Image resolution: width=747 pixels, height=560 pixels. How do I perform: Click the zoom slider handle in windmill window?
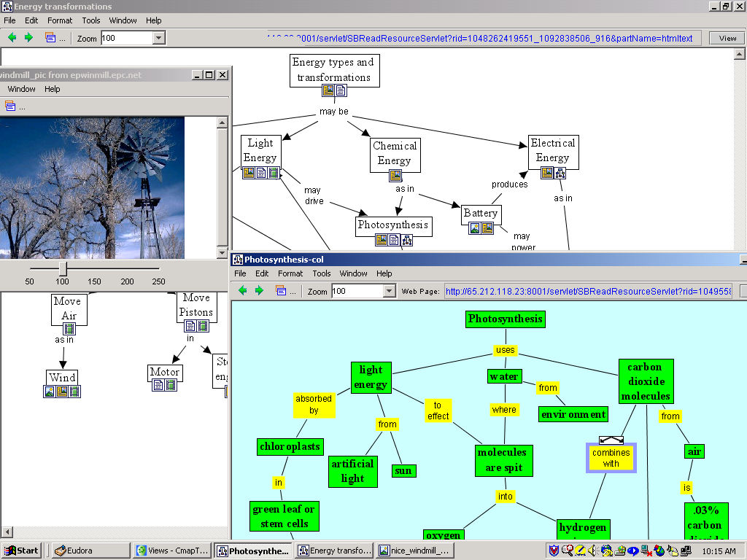[63, 268]
